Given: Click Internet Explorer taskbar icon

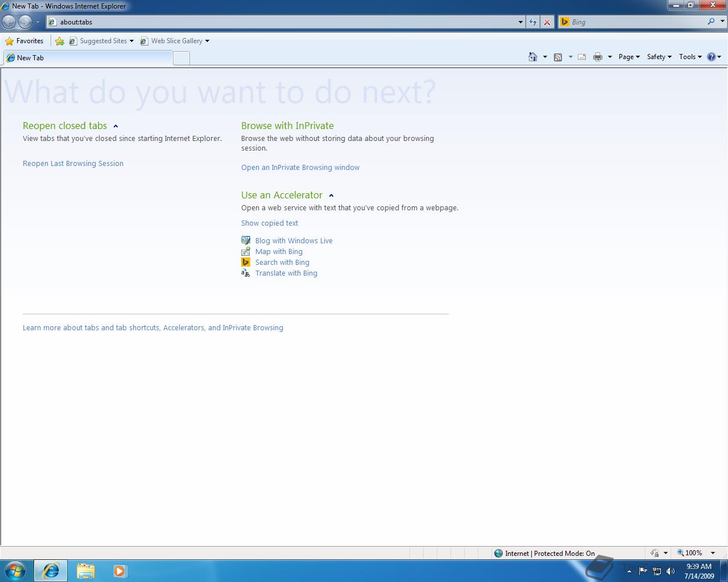Looking at the screenshot, I should click(x=51, y=571).
